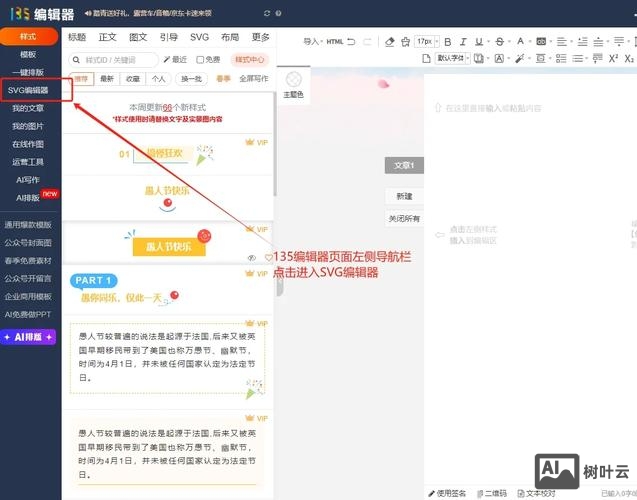Click the redo arrow icon

click(x=367, y=41)
